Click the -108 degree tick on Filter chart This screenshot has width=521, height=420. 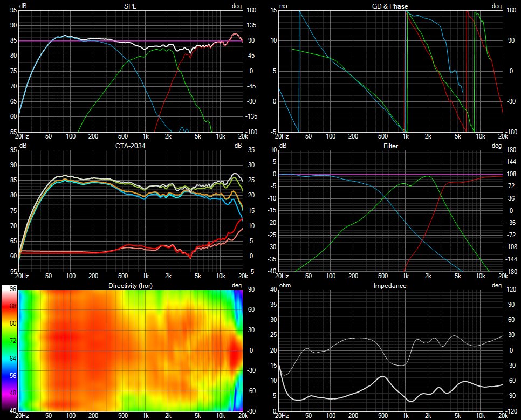pyautogui.click(x=511, y=247)
